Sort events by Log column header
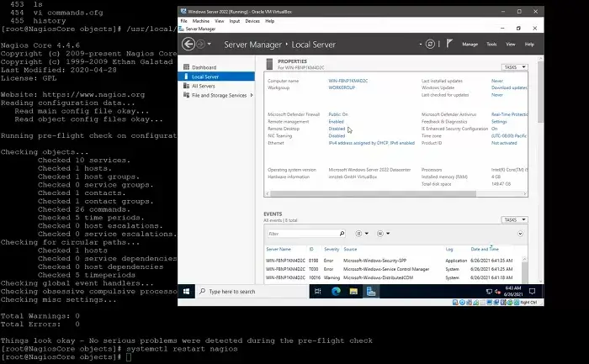 [x=449, y=249]
